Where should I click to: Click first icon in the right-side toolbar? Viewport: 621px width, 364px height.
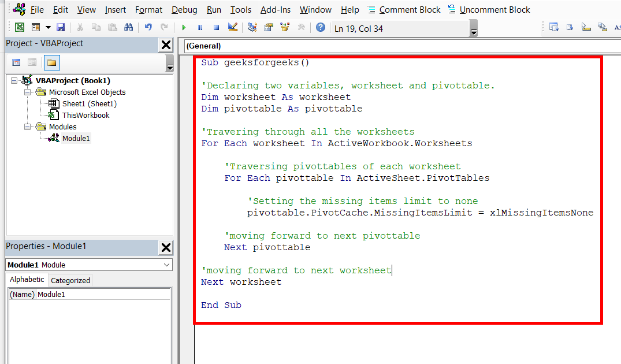pyautogui.click(x=553, y=27)
